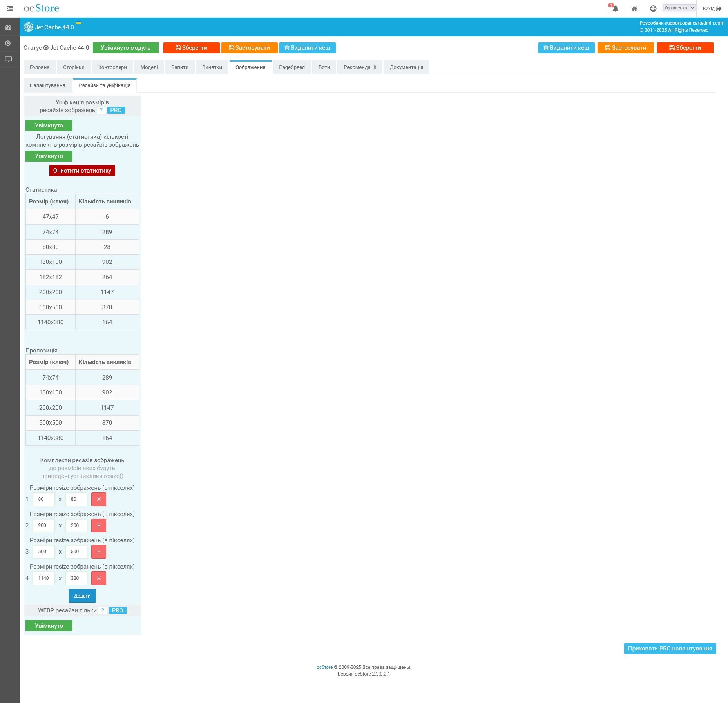Click the home icon in header

(634, 9)
